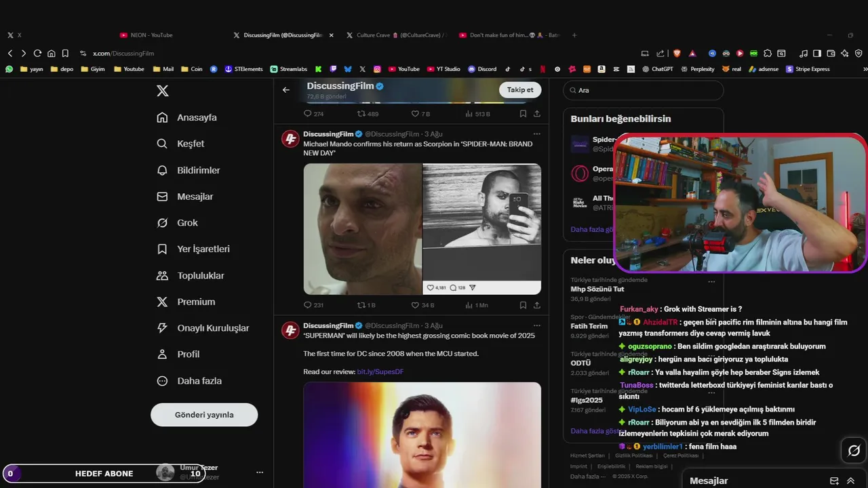This screenshot has height=488, width=868.
Task: Like the Michael Mando tweet with 34 B likes
Action: [x=422, y=305]
